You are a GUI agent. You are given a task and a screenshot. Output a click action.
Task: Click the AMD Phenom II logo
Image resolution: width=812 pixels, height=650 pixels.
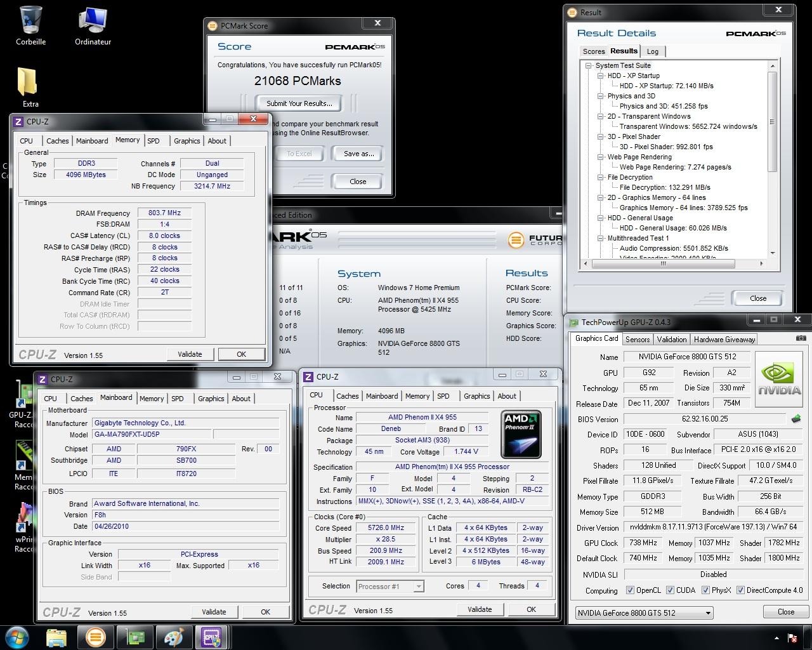point(521,435)
